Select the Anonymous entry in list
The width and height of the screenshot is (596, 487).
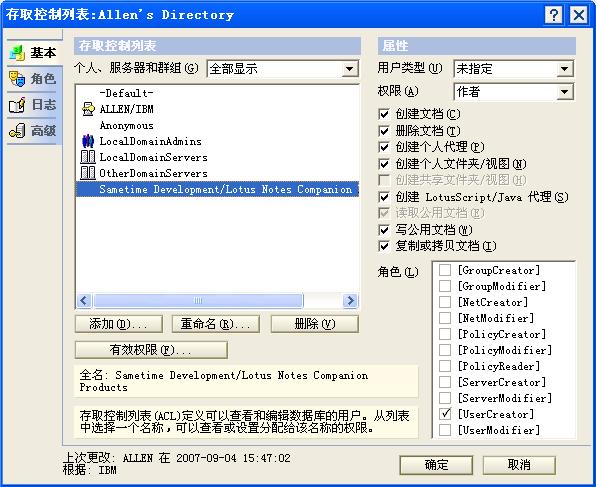126,125
